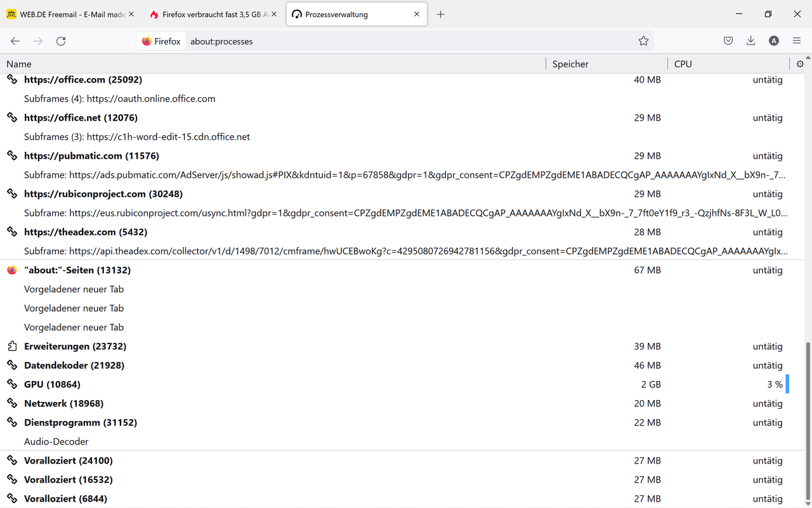Screen dimensions: 812x508
Task: Click the Erweiterungen puzzle icon
Action: [x=12, y=346]
